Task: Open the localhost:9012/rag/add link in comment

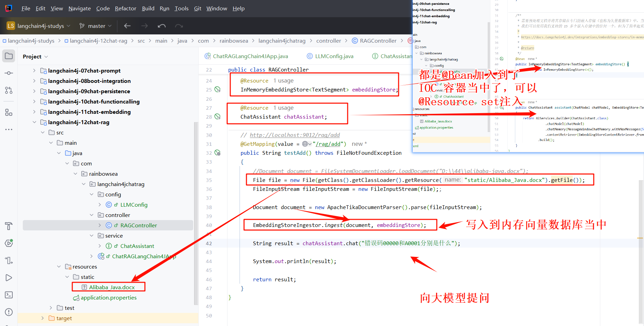Action: (295, 135)
